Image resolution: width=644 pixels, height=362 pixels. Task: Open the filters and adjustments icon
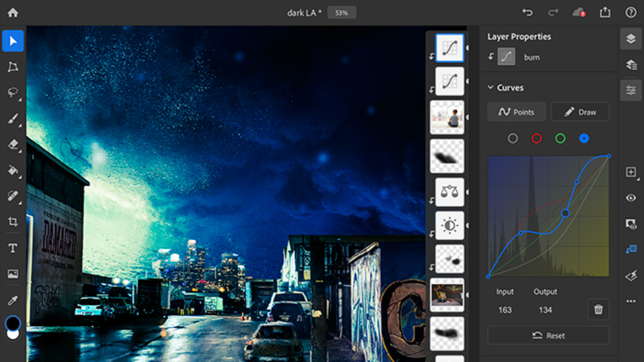click(631, 276)
